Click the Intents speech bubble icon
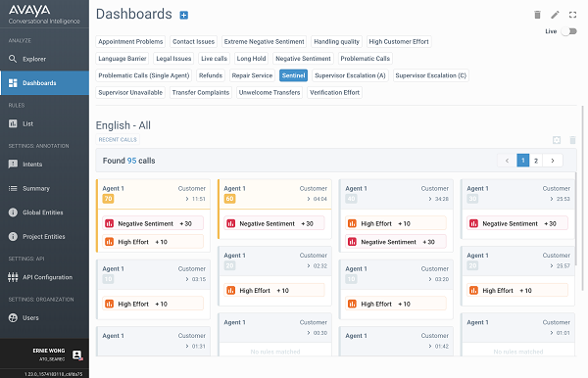 (x=13, y=165)
